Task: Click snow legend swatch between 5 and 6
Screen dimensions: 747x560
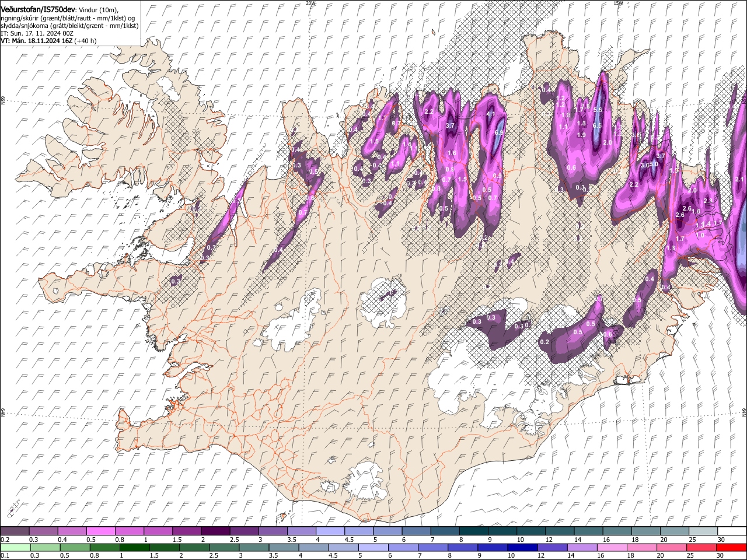Action: 387,531
